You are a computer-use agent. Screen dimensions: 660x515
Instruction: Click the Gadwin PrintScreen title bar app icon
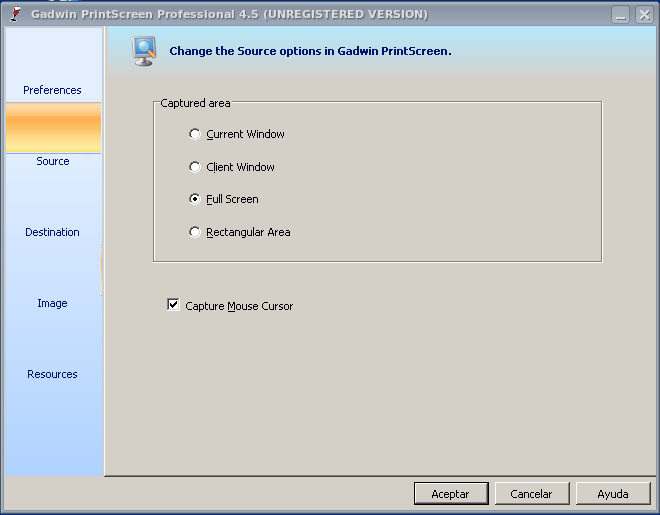[16, 14]
